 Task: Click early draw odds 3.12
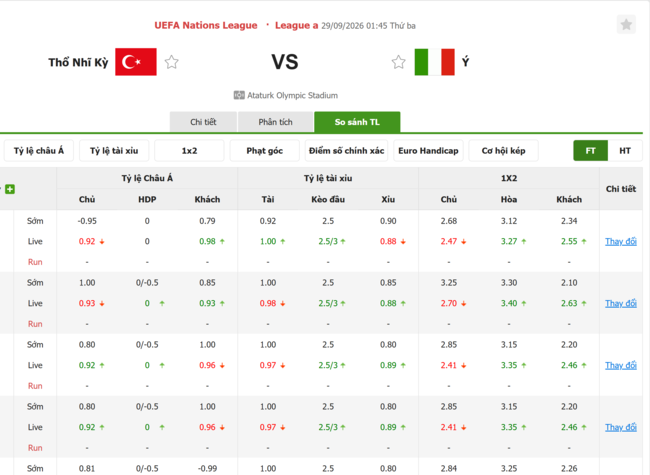(509, 221)
